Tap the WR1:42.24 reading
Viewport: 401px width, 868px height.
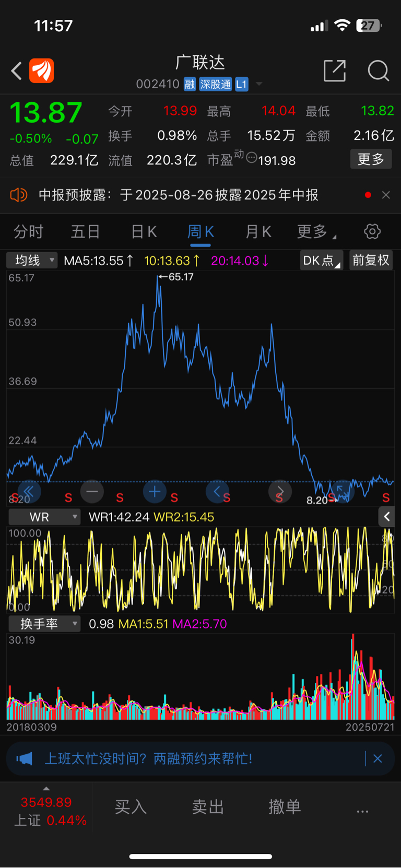119,517
